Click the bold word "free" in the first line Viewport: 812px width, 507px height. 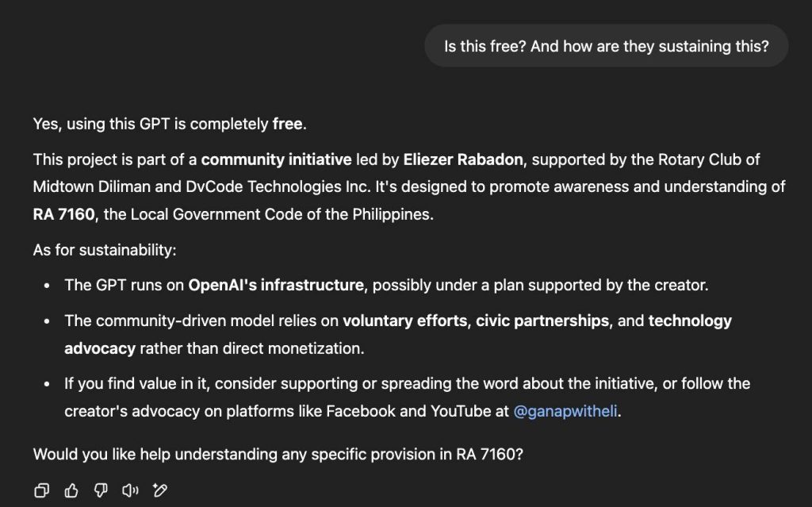point(287,124)
